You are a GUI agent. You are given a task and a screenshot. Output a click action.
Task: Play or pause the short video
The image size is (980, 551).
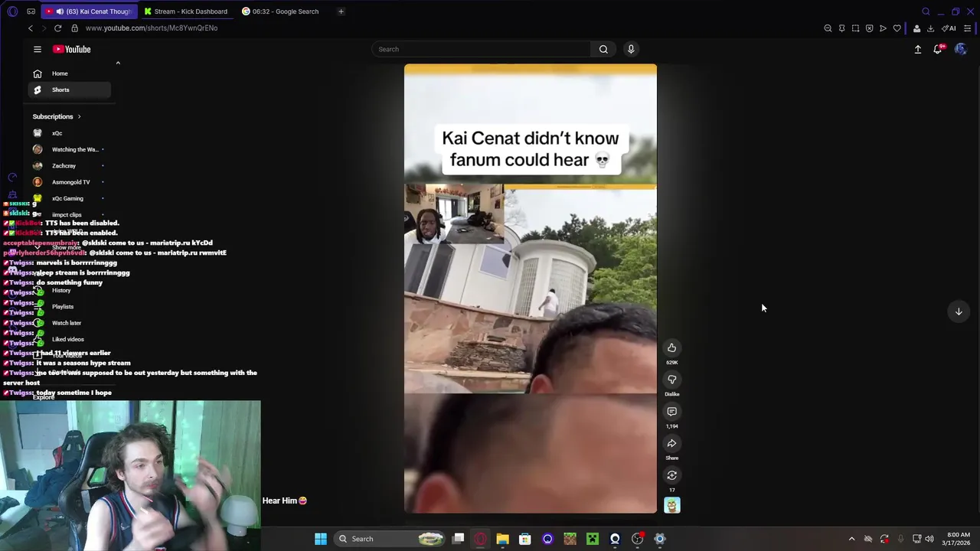[x=531, y=289]
